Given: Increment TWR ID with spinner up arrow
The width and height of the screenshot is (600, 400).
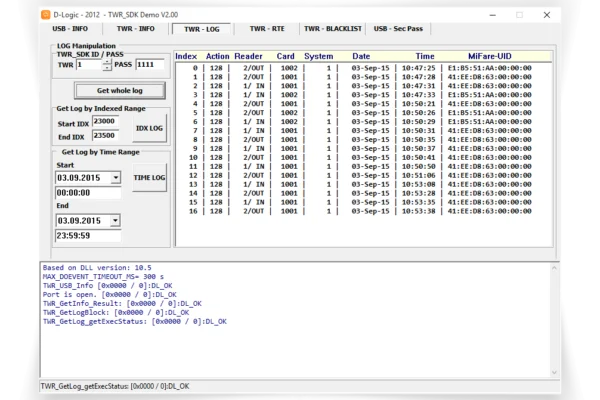Looking at the screenshot, I should 107,62.
